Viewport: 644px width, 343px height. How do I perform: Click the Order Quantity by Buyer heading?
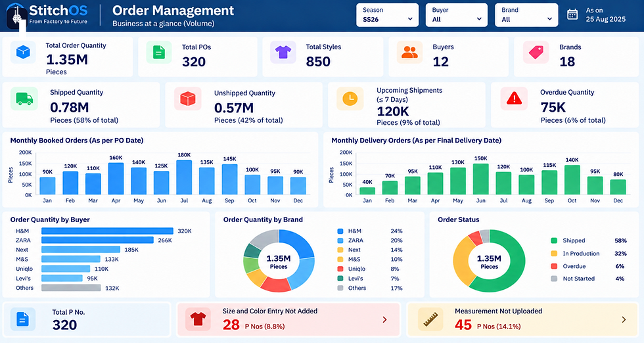coord(50,219)
